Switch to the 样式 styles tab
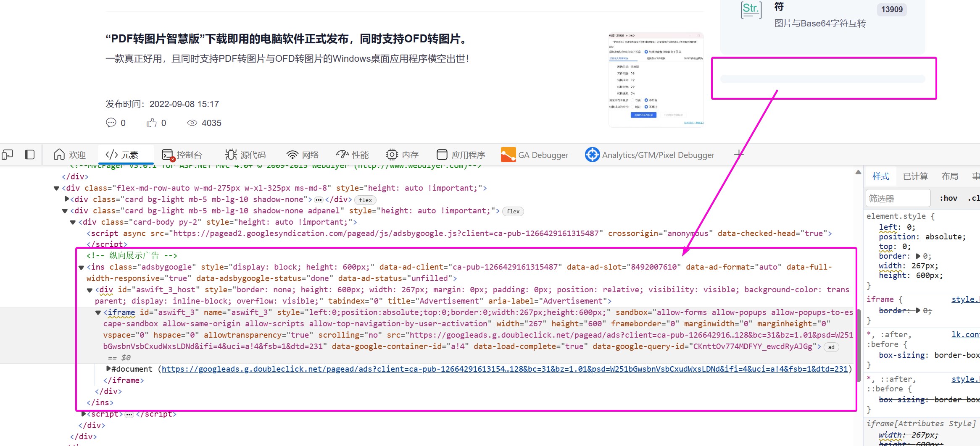This screenshot has width=980, height=446. (881, 176)
